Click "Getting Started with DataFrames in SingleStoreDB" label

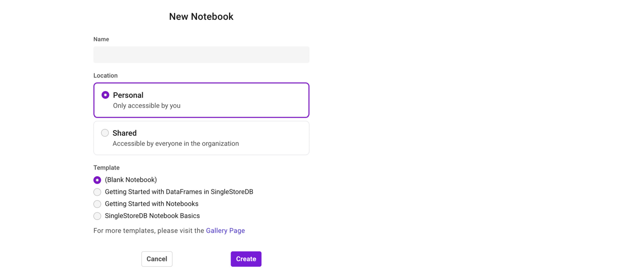click(179, 192)
